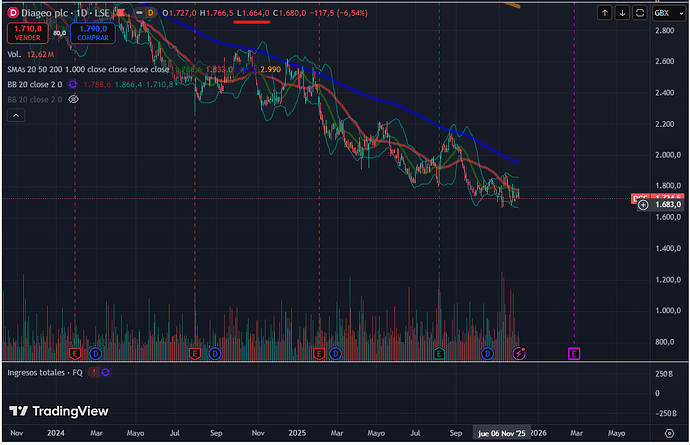Open the blue dividend marker near October 2025
The image size is (690, 445).
point(487,353)
